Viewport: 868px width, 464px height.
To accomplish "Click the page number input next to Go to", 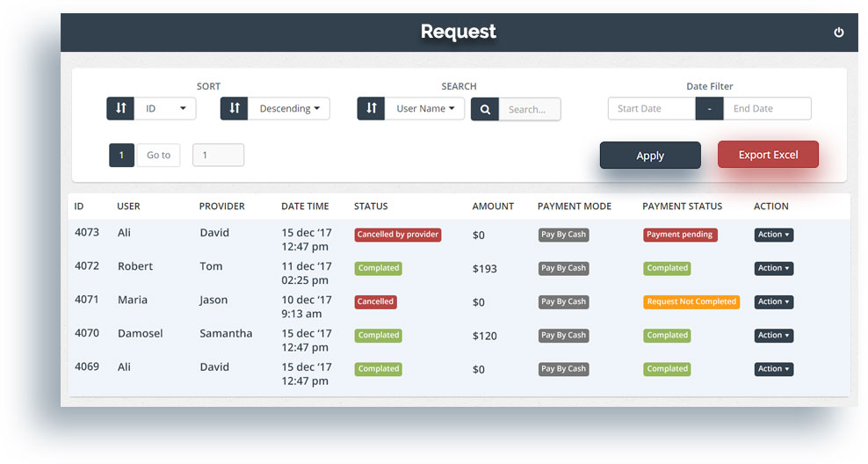I will click(x=218, y=155).
